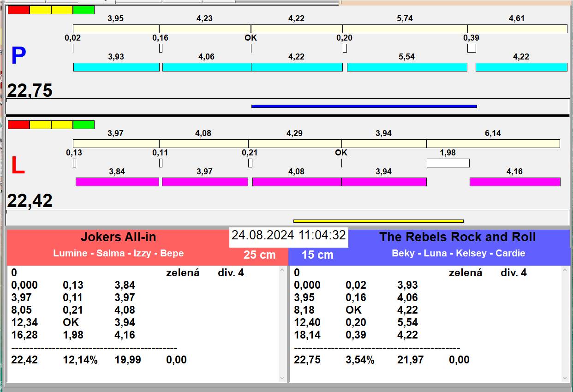Select the cyan run bar labeled 5,54

coord(406,67)
